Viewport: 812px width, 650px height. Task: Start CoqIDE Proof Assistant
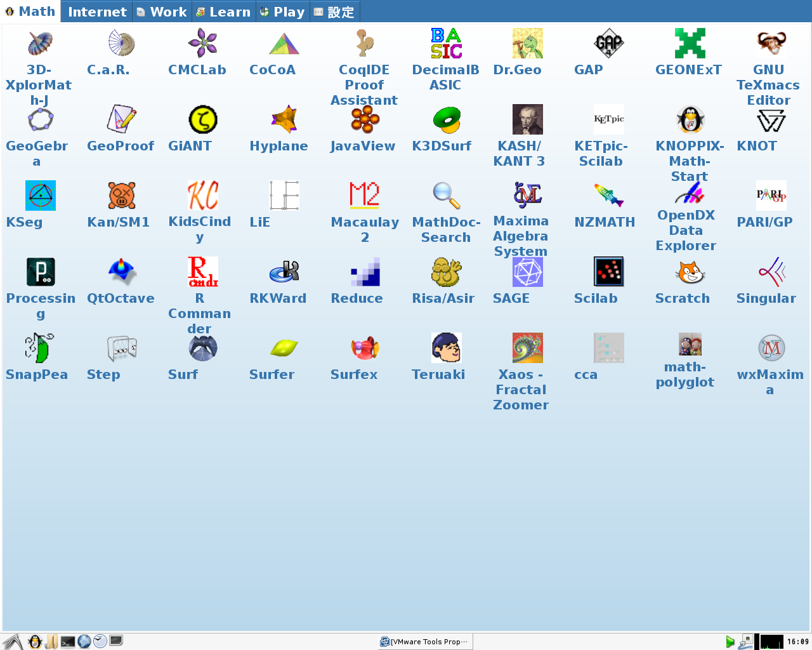365,43
